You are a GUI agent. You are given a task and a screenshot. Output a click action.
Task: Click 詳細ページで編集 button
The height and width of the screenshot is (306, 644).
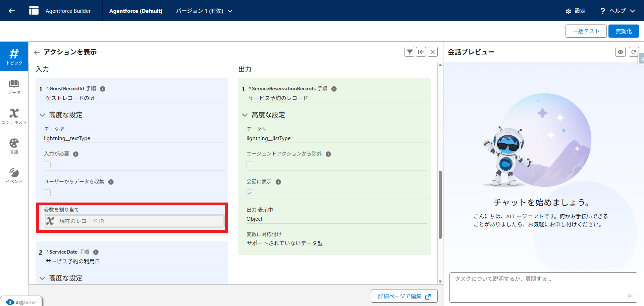click(x=404, y=296)
